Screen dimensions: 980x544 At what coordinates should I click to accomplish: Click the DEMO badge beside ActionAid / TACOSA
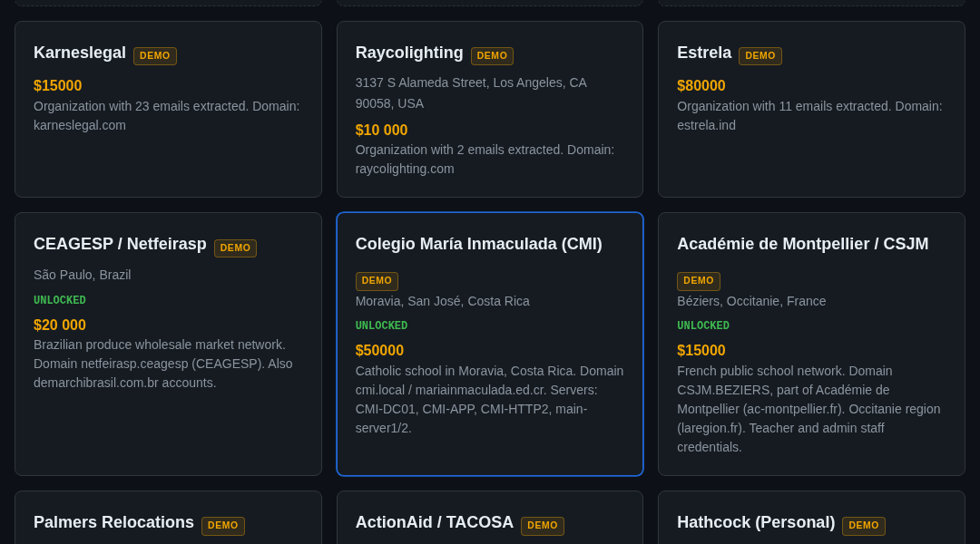543,526
